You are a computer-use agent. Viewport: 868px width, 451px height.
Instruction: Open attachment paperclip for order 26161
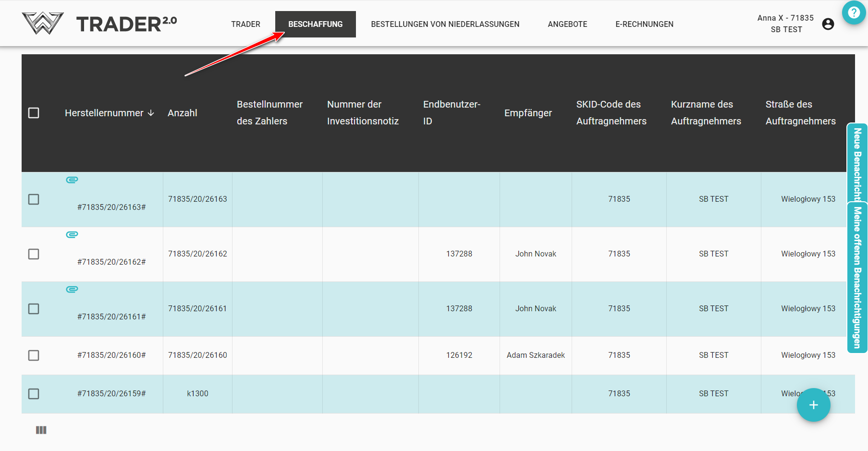72,290
